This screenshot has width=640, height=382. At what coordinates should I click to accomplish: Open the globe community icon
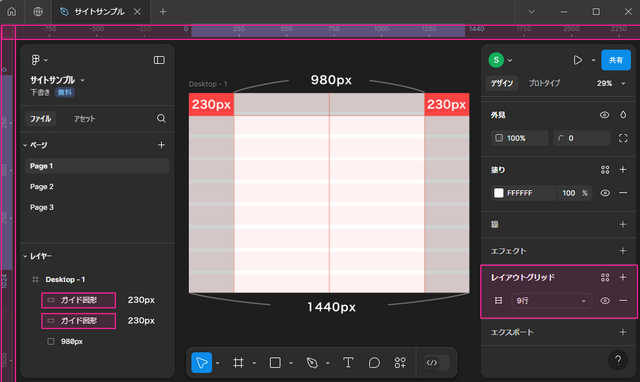38,11
